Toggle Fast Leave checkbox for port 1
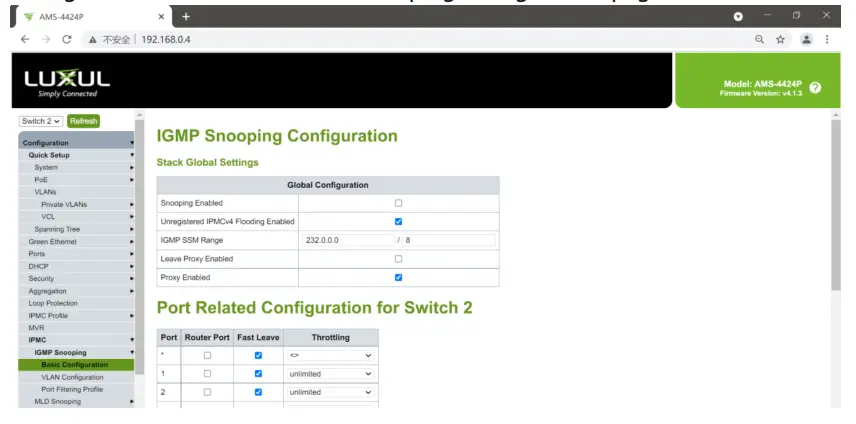The image size is (856, 424). point(258,374)
